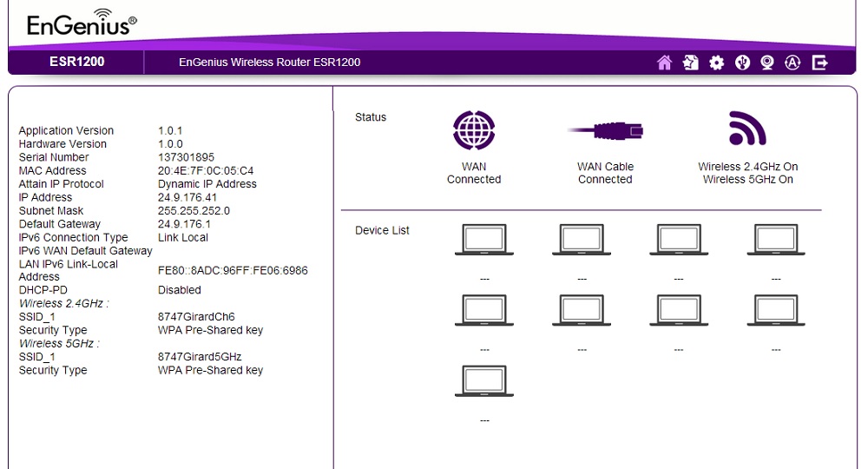This screenshot has width=868, height=469.
Task: Open the language selection 'A' icon
Action: click(x=792, y=63)
